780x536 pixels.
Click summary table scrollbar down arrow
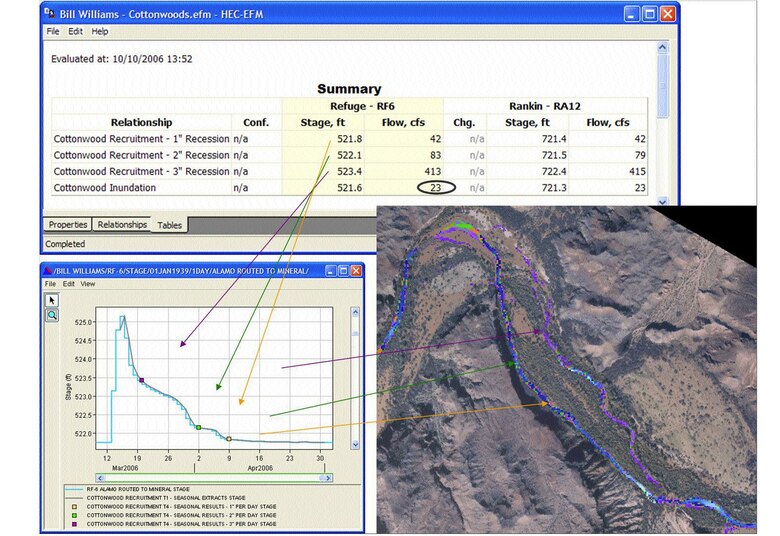[662, 202]
